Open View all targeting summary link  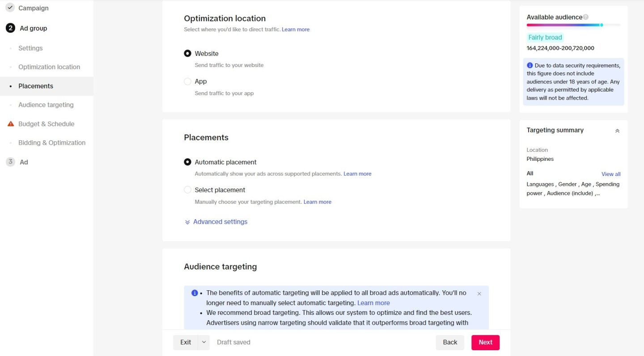click(x=610, y=174)
